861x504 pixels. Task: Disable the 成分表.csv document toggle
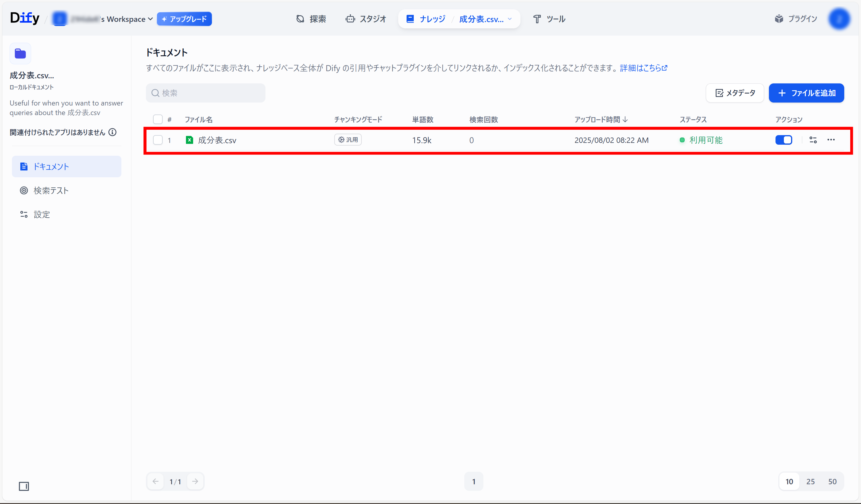point(784,140)
